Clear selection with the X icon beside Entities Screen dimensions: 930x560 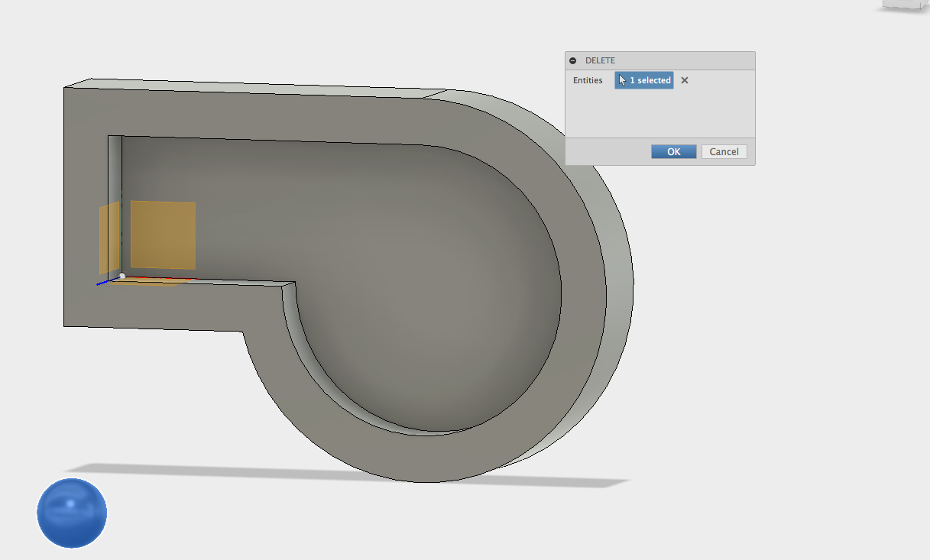tap(684, 80)
